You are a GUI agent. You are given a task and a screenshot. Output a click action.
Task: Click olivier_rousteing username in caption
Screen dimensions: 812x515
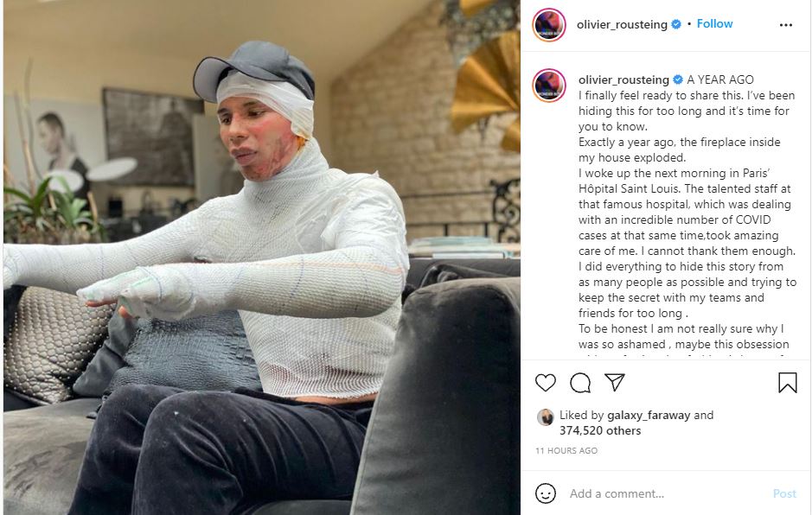[x=623, y=79]
